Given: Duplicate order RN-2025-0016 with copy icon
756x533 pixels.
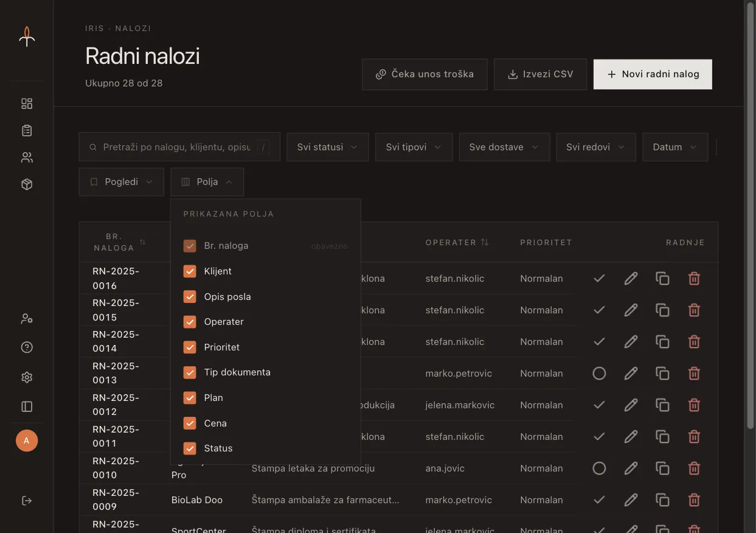Looking at the screenshot, I should [x=662, y=278].
